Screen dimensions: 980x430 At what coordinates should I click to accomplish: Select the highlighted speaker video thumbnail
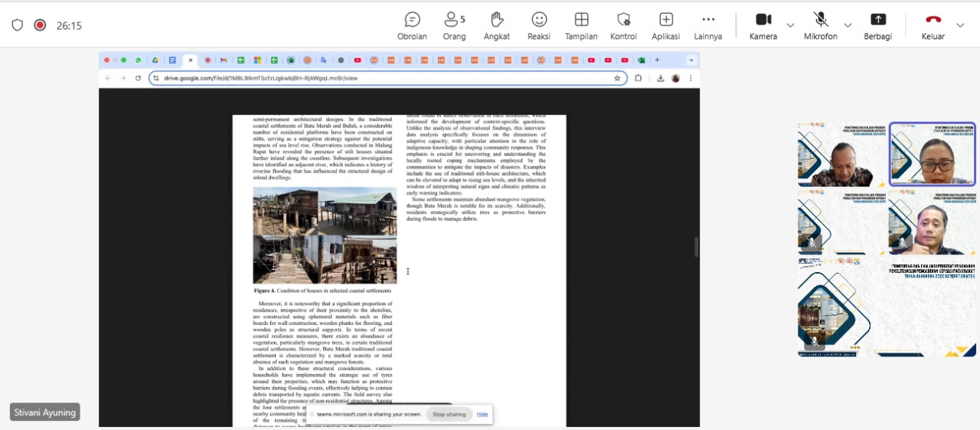point(932,154)
